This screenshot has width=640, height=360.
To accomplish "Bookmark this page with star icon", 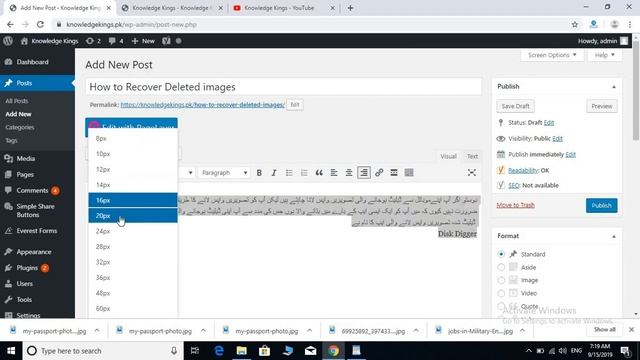I will [x=575, y=24].
